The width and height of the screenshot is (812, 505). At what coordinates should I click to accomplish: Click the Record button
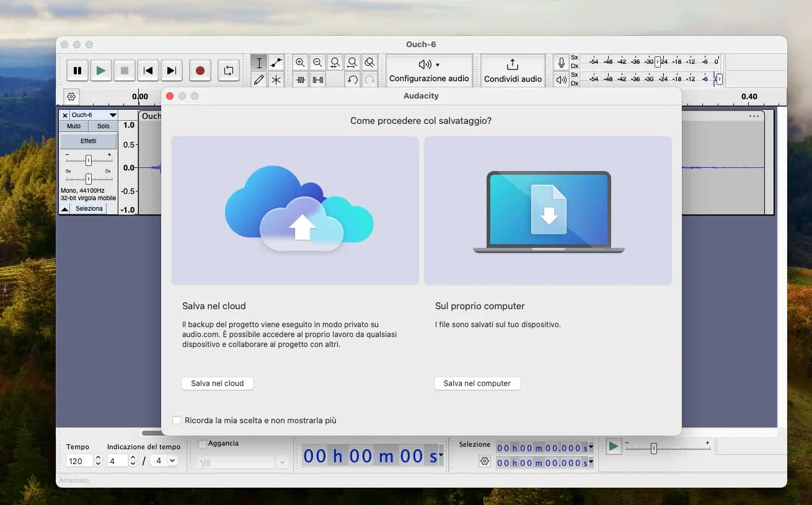pyautogui.click(x=200, y=71)
